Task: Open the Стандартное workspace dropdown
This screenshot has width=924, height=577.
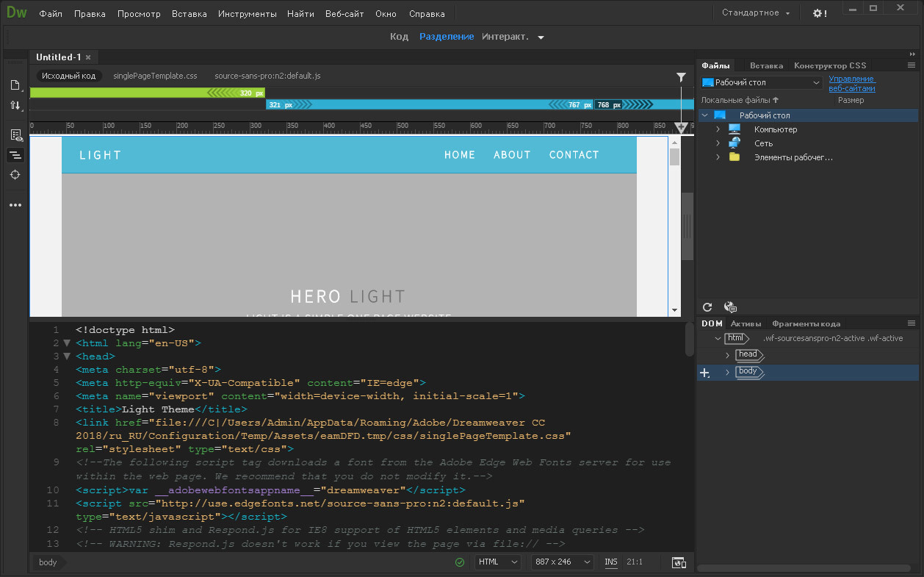Action: click(756, 13)
